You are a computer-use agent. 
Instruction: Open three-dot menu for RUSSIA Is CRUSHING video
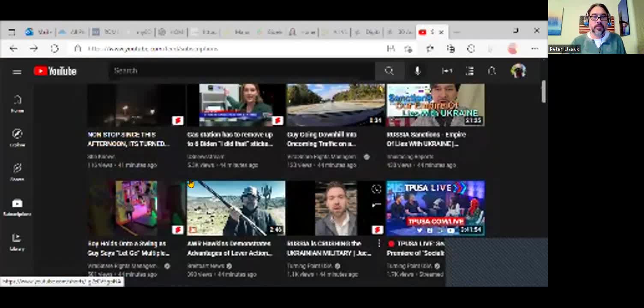coord(379,243)
